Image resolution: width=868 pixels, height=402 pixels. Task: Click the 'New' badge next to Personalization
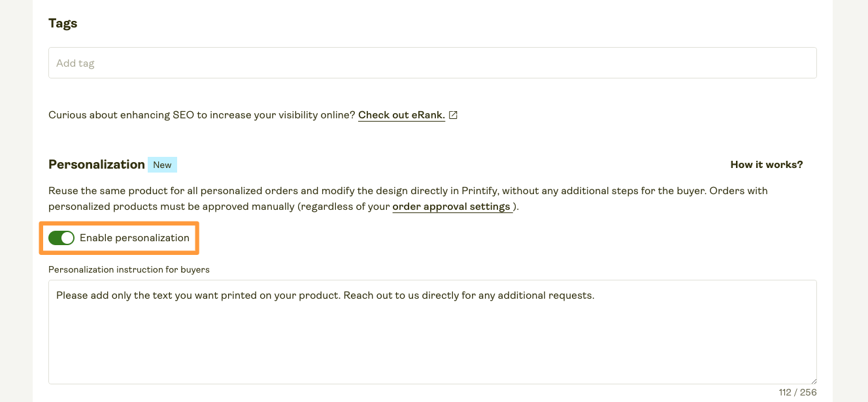click(x=162, y=164)
